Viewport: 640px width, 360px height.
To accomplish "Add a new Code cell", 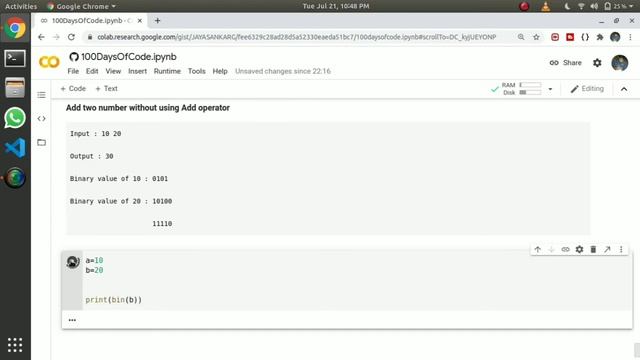I will [73, 89].
